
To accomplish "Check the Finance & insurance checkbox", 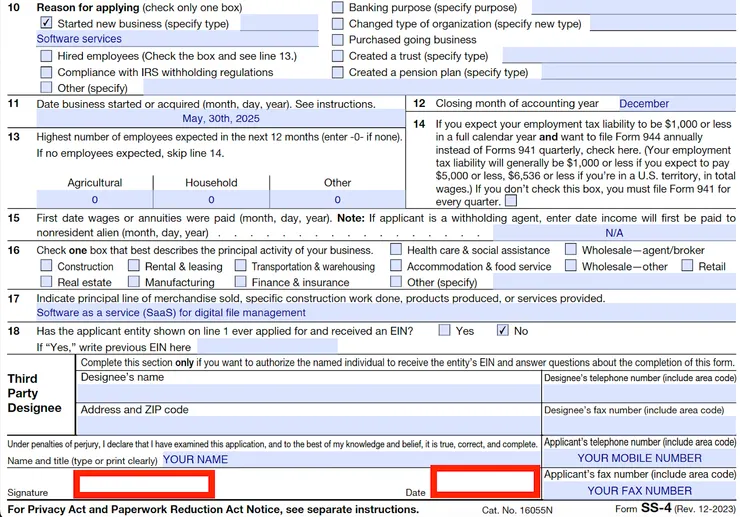I will 241,282.
